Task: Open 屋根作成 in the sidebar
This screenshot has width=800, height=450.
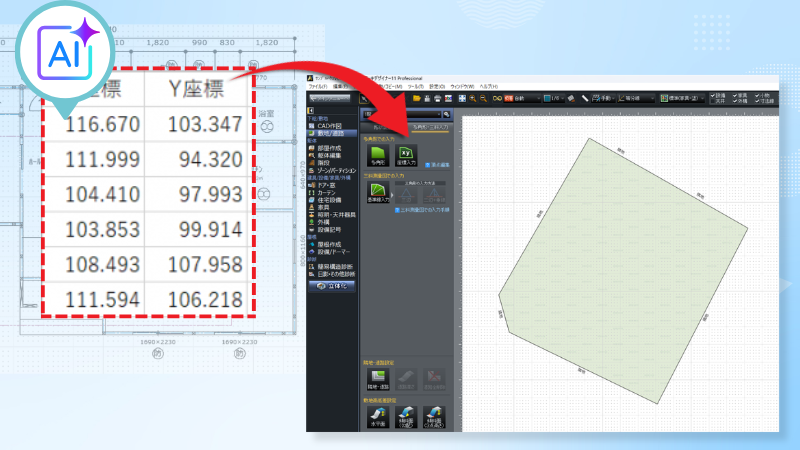Action: click(x=329, y=244)
